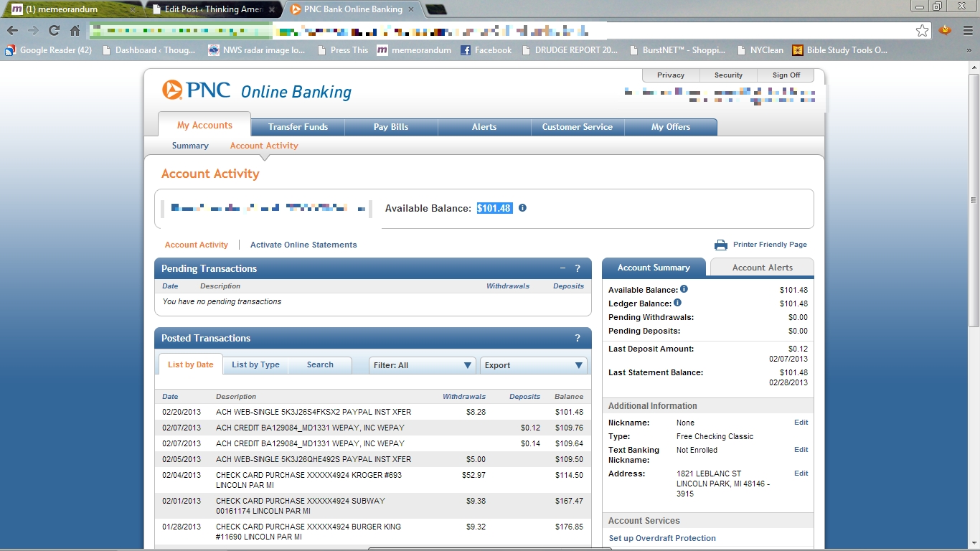980x551 pixels.
Task: Open the browser home page icon
Action: click(75, 30)
